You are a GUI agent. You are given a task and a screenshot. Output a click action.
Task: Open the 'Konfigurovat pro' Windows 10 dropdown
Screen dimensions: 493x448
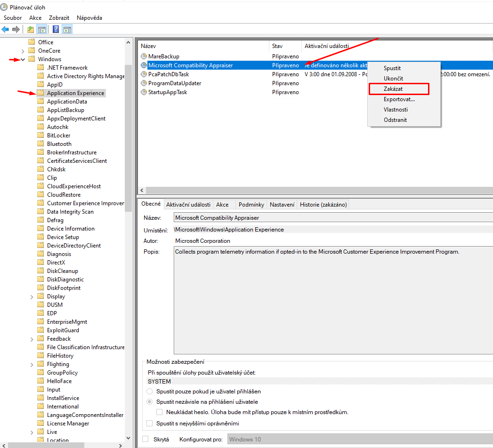[360, 439]
